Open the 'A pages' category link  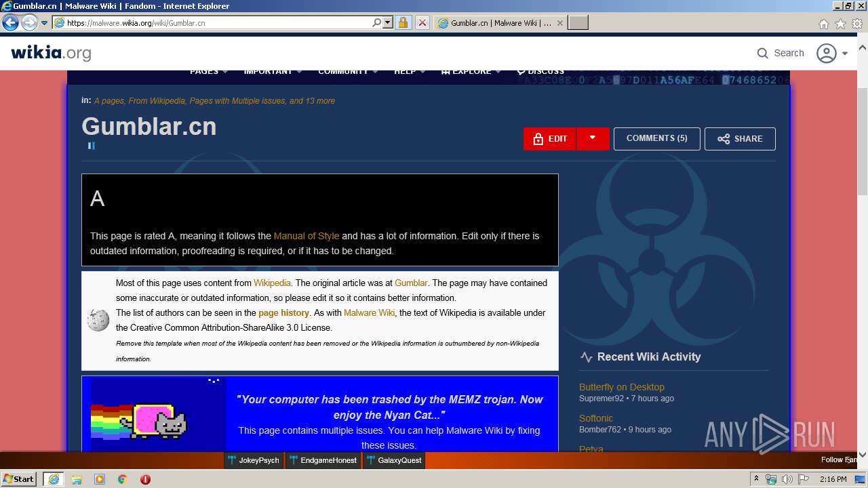109,100
